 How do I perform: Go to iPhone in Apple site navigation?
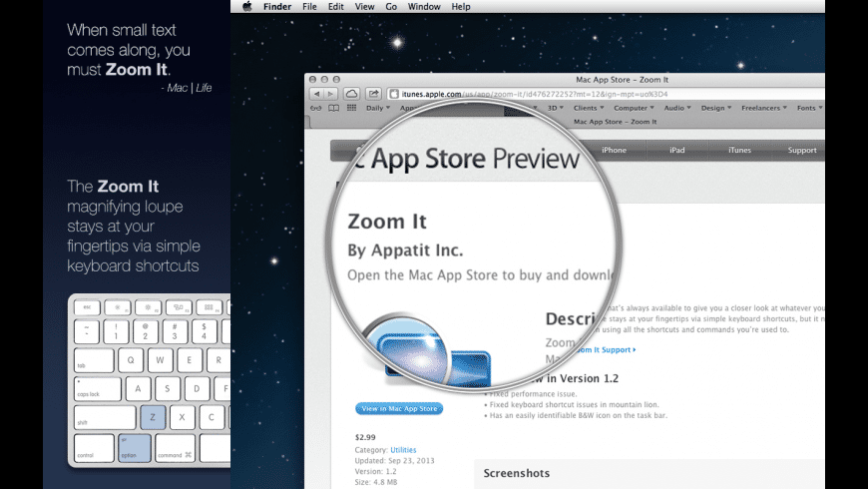coord(614,150)
